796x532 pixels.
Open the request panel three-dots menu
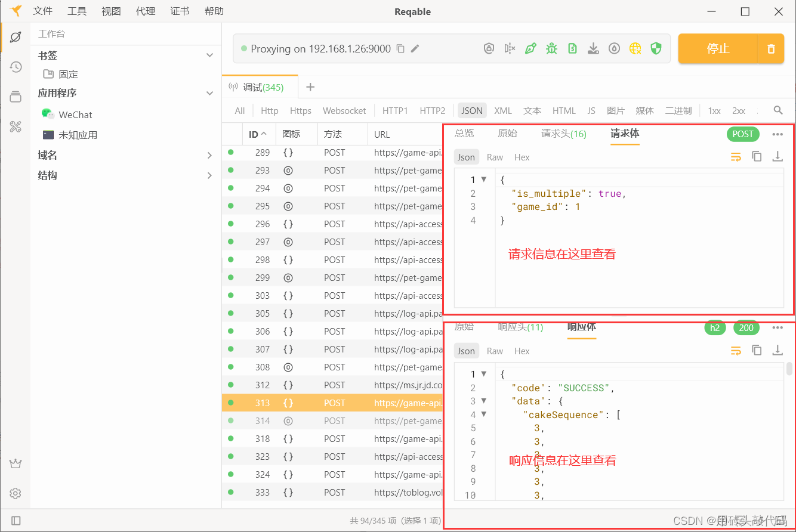click(x=777, y=134)
